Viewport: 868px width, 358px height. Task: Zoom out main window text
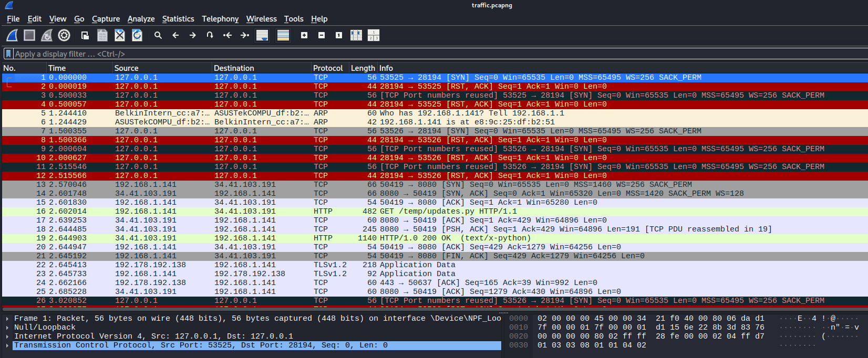[322, 35]
